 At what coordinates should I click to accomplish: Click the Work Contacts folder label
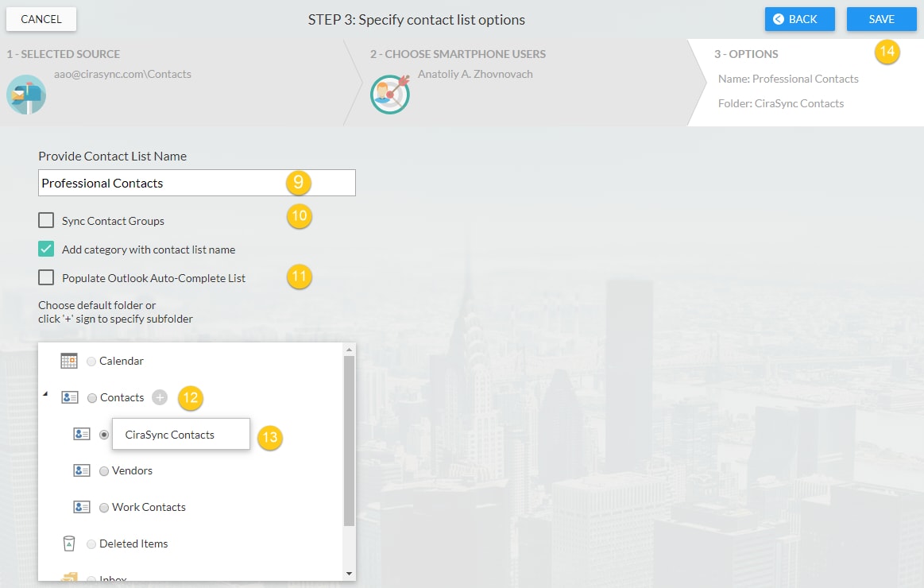pos(149,507)
